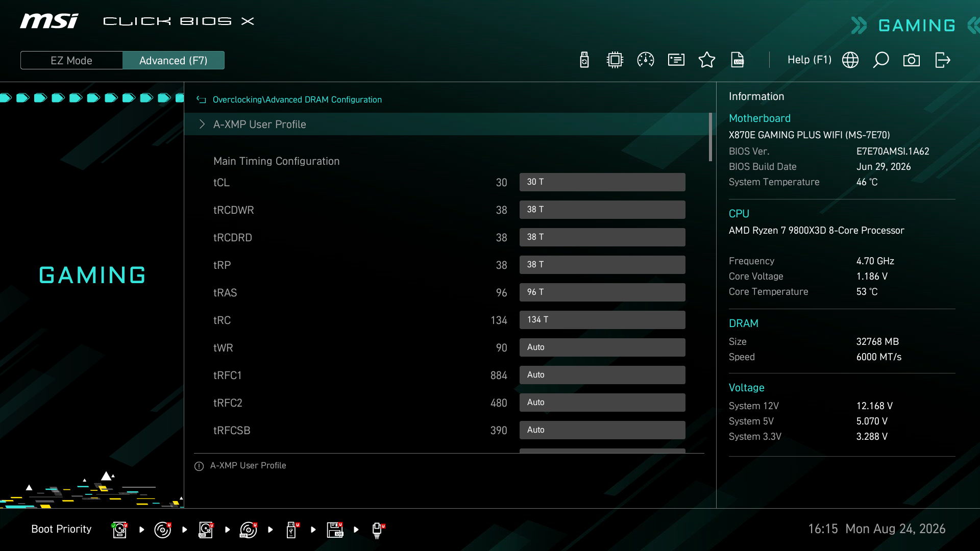Click the tRCDWR value field

pos(602,210)
